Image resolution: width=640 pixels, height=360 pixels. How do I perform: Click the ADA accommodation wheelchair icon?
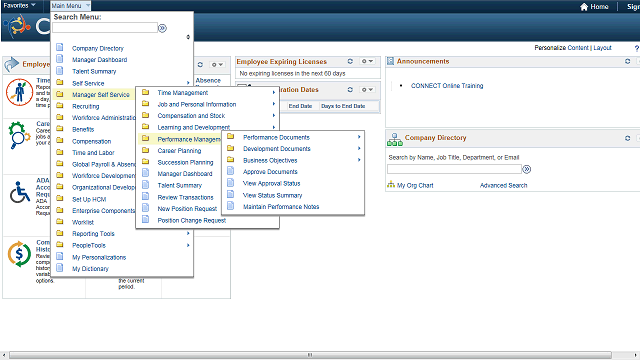[20, 192]
